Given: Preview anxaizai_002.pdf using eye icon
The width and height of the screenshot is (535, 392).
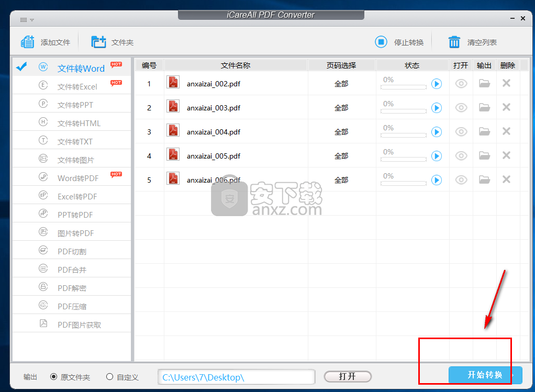Looking at the screenshot, I should 461,84.
